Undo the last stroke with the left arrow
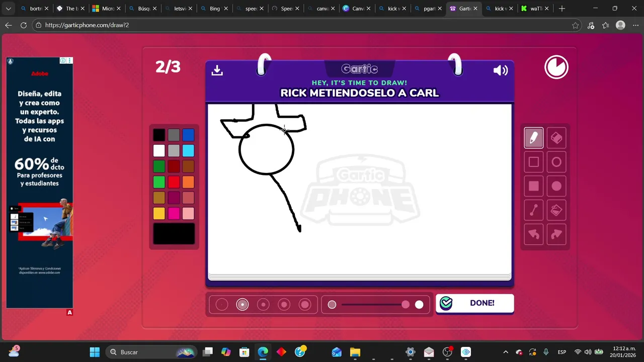The width and height of the screenshot is (644, 362). tap(534, 234)
